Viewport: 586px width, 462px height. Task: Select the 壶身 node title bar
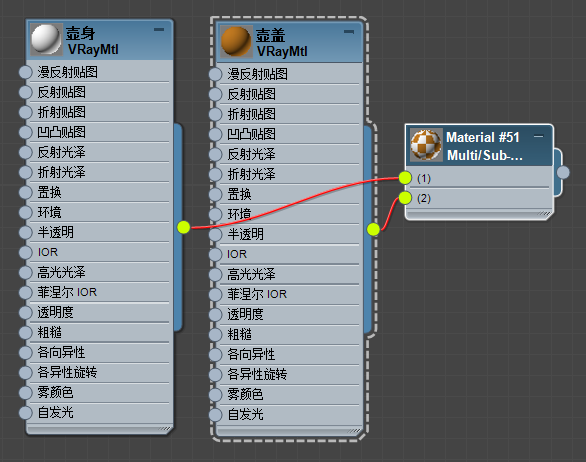(x=100, y=40)
